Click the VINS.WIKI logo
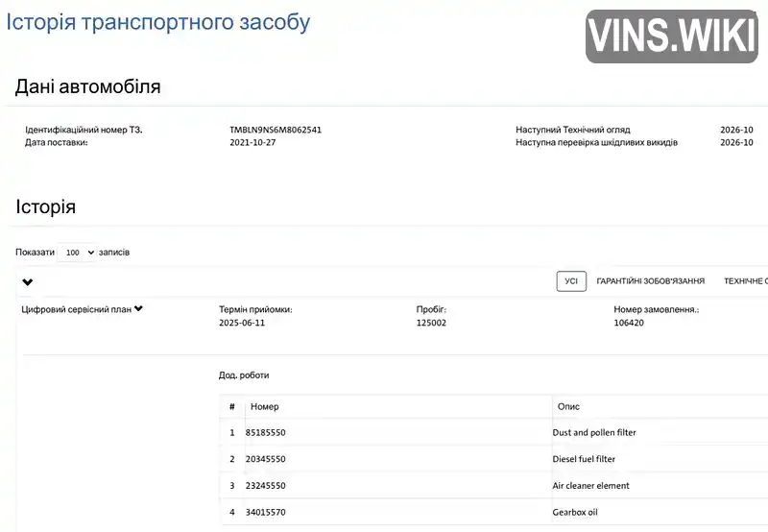This screenshot has width=768, height=532. coord(671,36)
